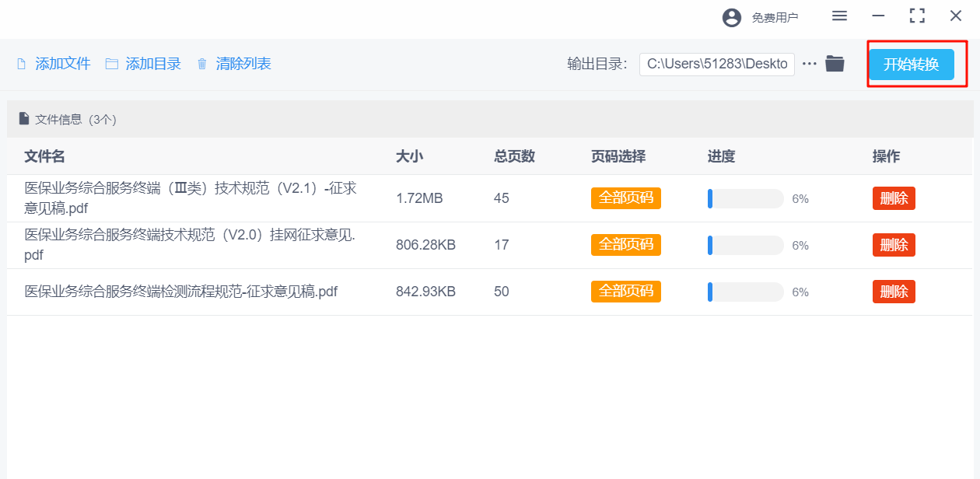Click the 添加目录 link
This screenshot has width=980, height=479.
(x=153, y=64)
